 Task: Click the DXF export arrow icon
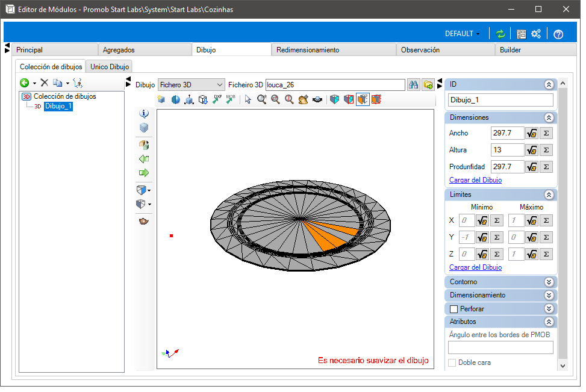coord(217,99)
